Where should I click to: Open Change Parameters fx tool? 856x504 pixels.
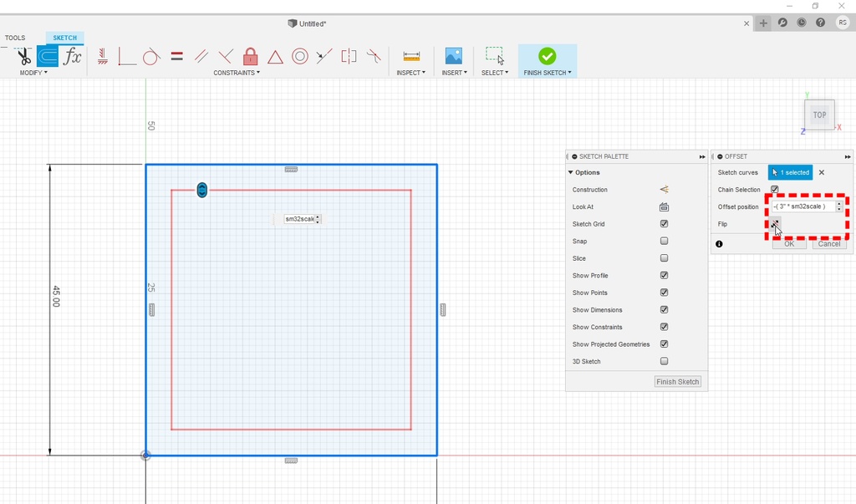(73, 57)
